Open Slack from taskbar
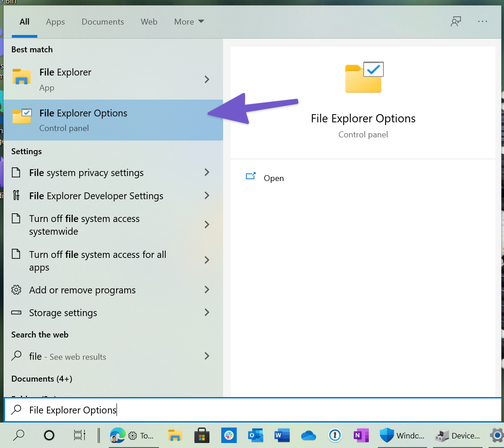This screenshot has height=448, width=504. tap(229, 435)
